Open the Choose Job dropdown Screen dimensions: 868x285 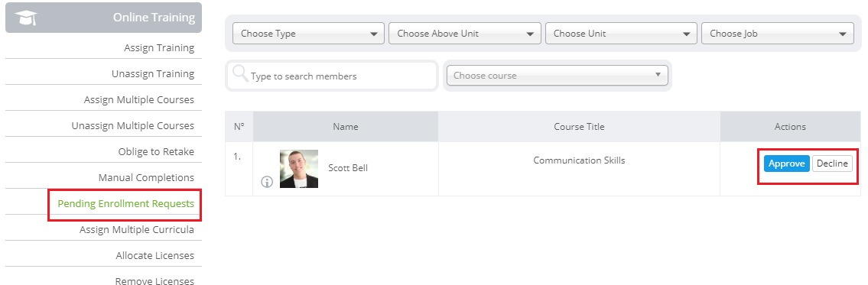[778, 33]
